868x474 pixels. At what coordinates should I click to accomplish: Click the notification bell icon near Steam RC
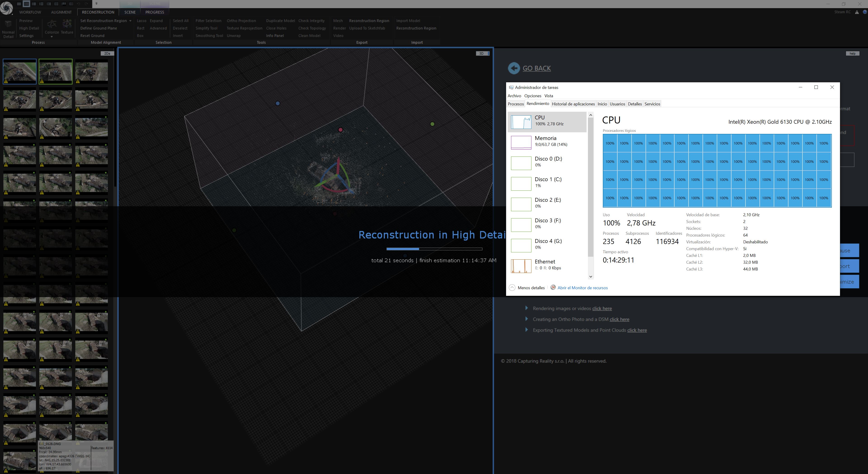point(857,12)
